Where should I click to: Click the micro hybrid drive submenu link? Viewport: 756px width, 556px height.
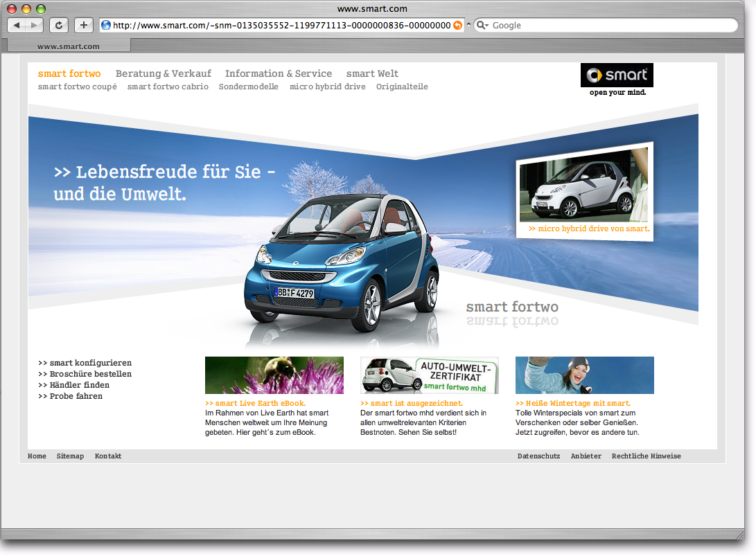(328, 87)
